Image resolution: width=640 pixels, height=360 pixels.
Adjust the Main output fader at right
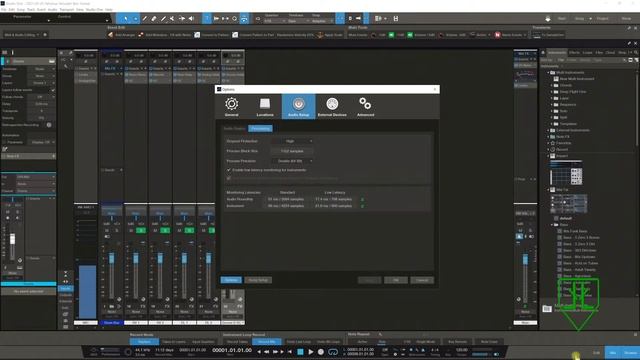pyautogui.click(x=525, y=258)
